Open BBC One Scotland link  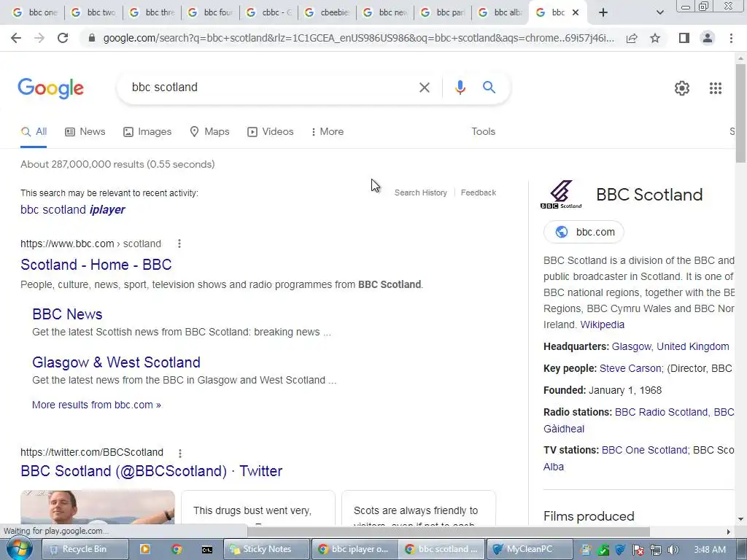point(644,451)
